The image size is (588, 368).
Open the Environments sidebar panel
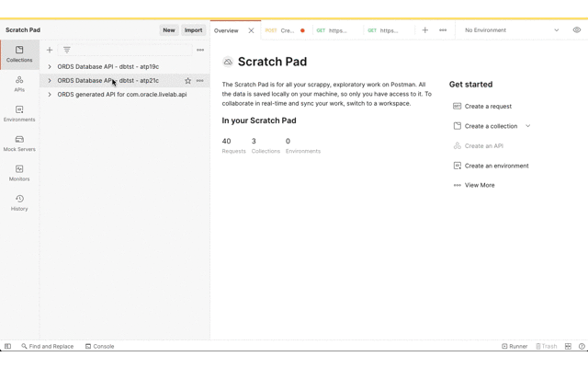[x=19, y=113]
